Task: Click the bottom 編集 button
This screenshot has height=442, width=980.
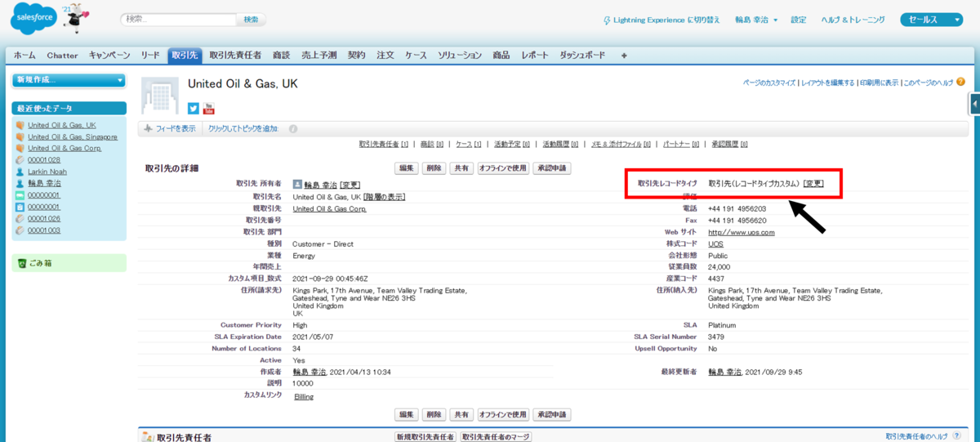Action: [407, 414]
